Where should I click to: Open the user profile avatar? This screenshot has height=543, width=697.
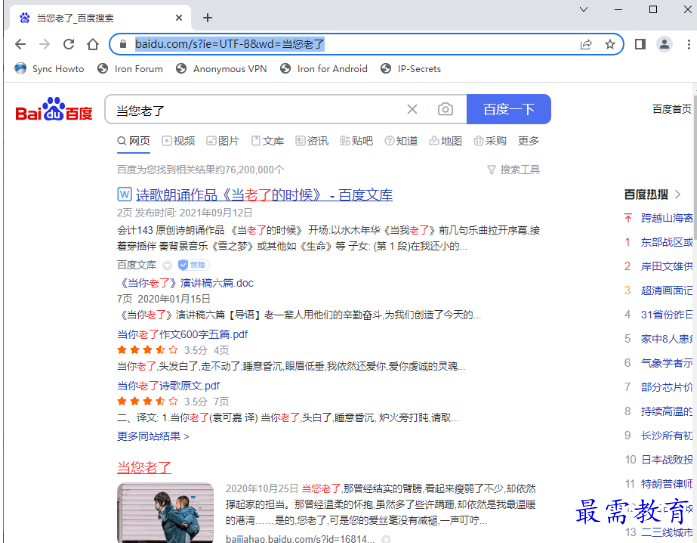(665, 44)
